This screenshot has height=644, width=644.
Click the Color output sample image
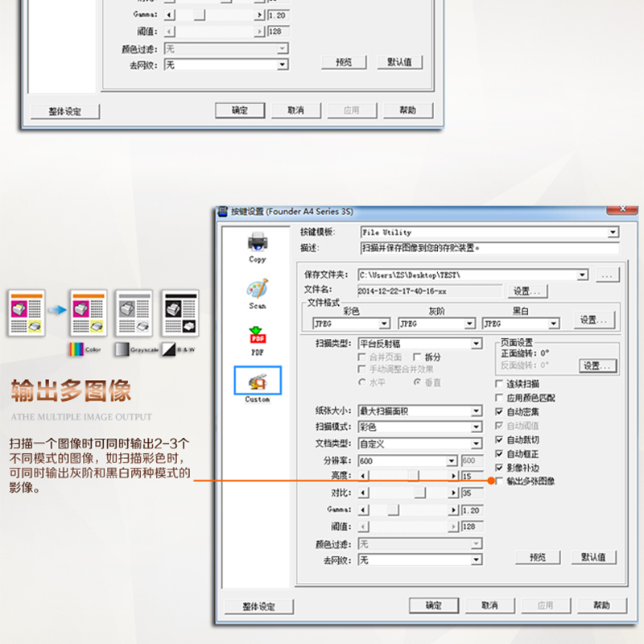pos(89,315)
